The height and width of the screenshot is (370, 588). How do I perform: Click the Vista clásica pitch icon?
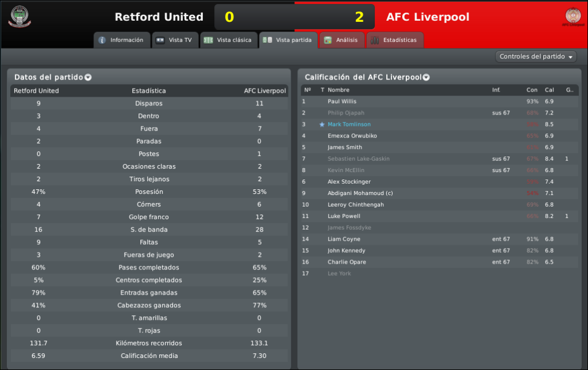(x=208, y=40)
